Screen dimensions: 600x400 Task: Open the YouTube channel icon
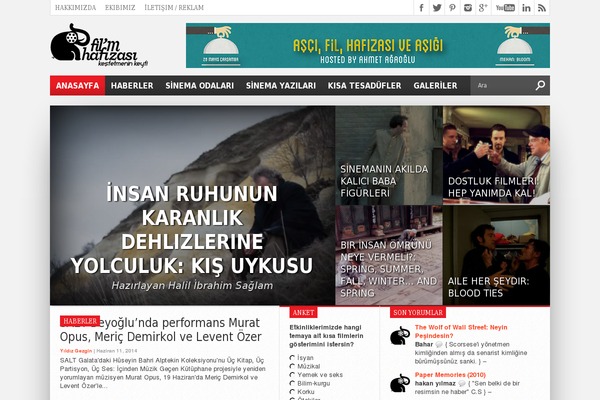[505, 8]
